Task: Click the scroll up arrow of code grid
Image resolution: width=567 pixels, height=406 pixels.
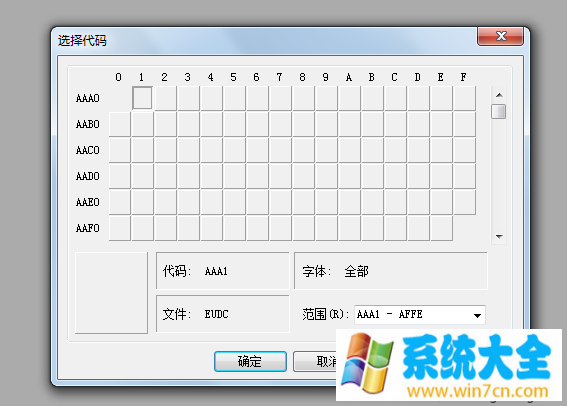Action: coord(499,95)
